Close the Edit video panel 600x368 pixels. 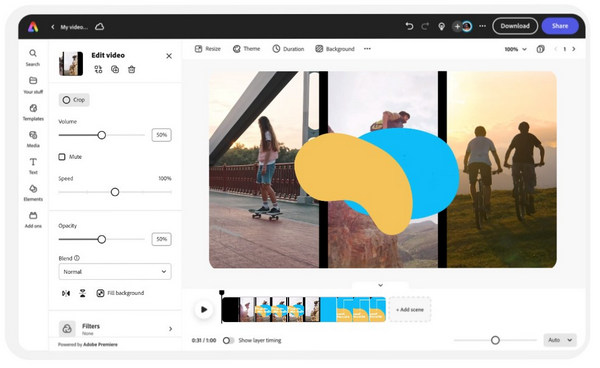[x=169, y=56]
